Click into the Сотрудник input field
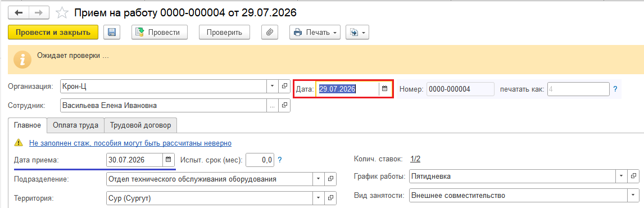The image size is (644, 208). click(164, 105)
